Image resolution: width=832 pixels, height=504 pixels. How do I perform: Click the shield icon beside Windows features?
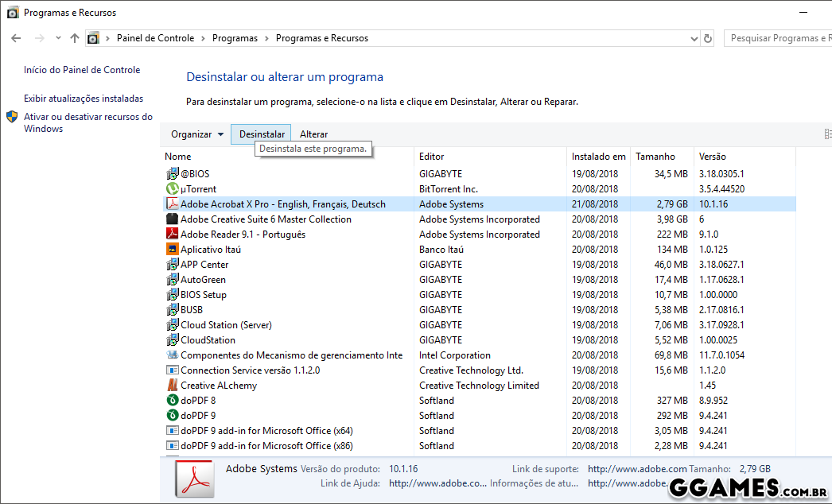click(x=13, y=118)
